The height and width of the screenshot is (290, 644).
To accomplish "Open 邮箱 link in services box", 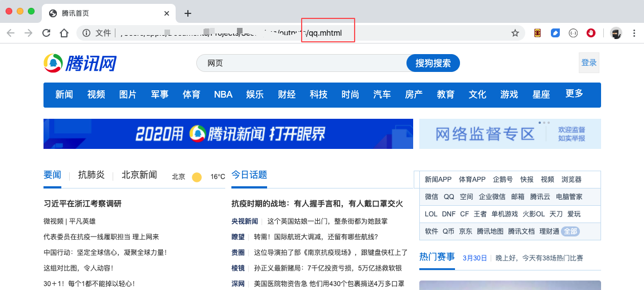I will pyautogui.click(x=518, y=197).
